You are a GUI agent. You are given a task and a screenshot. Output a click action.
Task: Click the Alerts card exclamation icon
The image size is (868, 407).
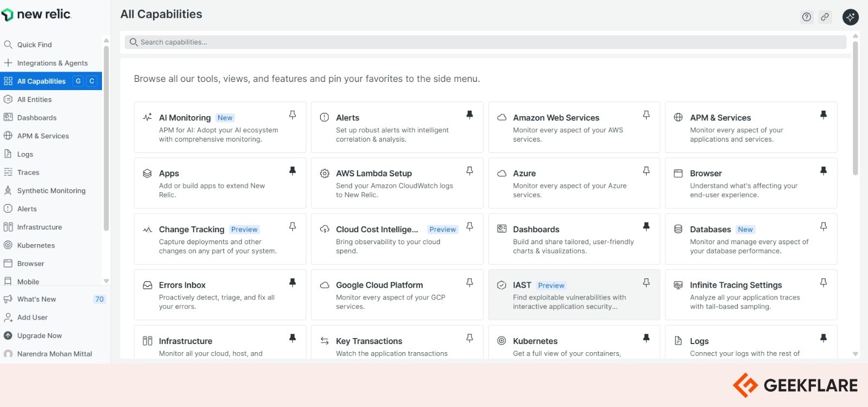pyautogui.click(x=324, y=117)
